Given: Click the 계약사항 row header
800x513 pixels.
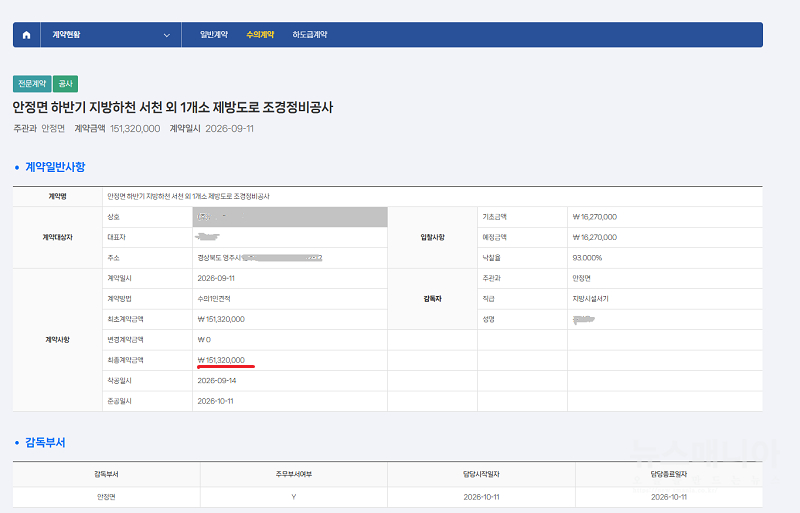Looking at the screenshot, I should tap(57, 339).
